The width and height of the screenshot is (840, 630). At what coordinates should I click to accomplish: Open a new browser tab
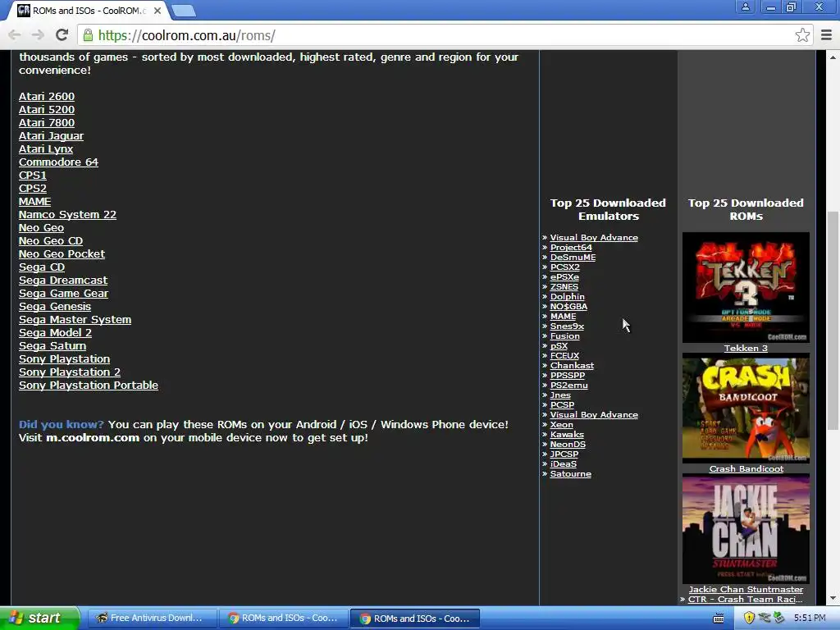point(184,10)
